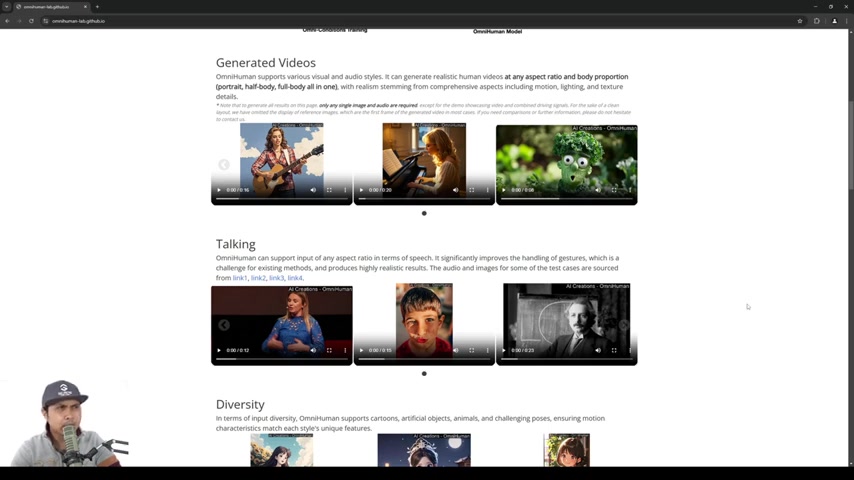Go to previous slide in Talking carousel
This screenshot has height=480, width=854.
point(224,325)
